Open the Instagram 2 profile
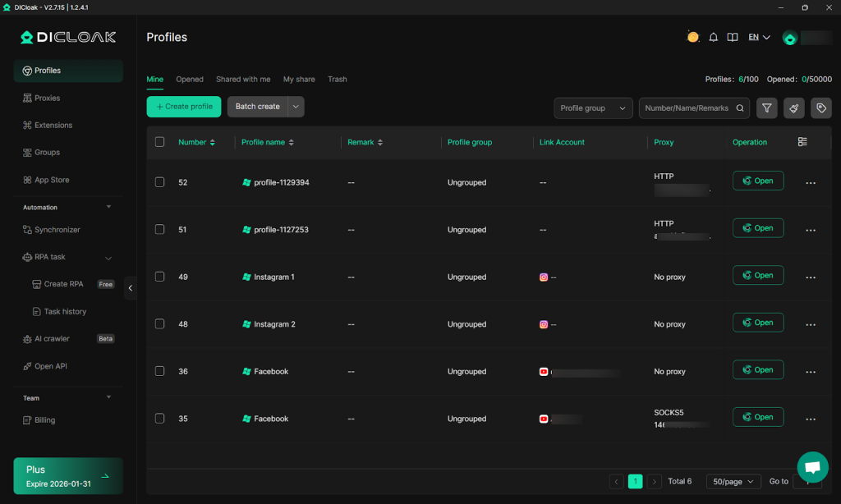841x504 pixels. [757, 323]
